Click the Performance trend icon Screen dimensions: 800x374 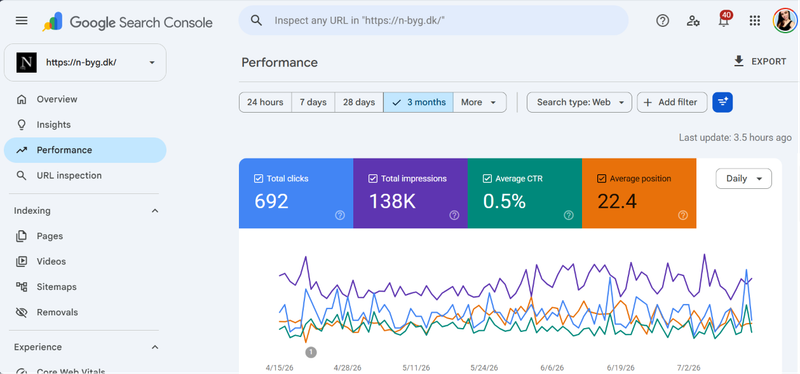point(21,150)
